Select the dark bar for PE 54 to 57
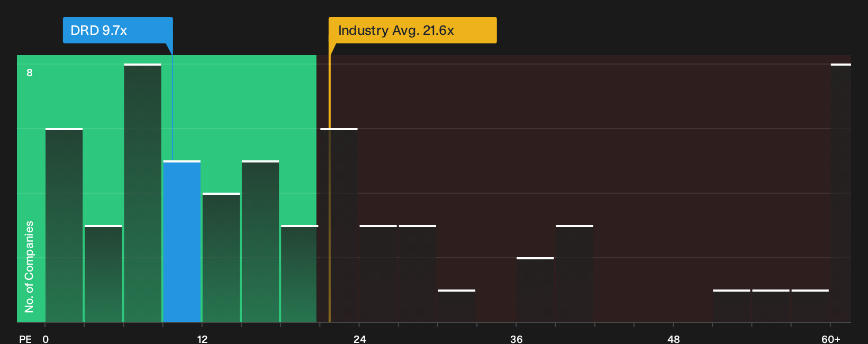Image resolution: width=868 pixels, height=344 pixels. (771, 306)
